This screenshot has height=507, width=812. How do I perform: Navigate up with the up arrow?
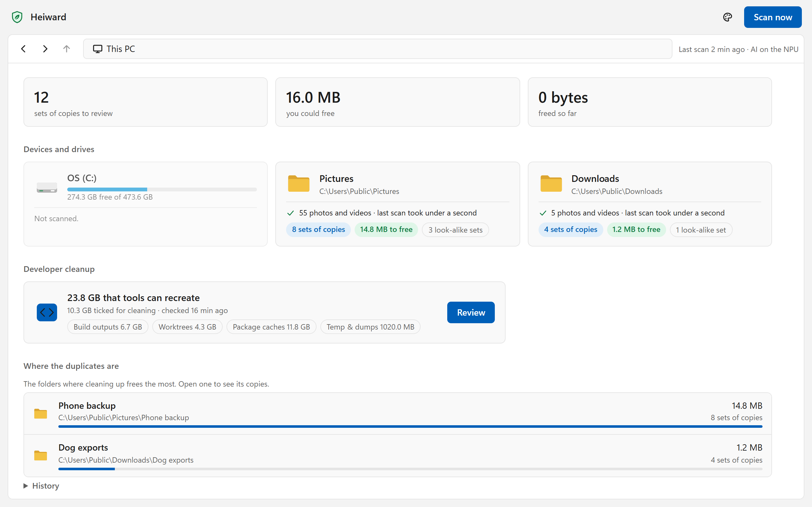(66, 49)
